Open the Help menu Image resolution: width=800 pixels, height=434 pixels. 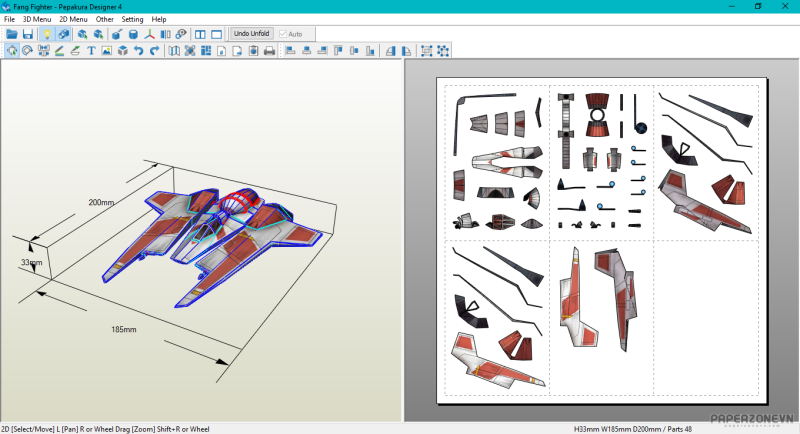[159, 19]
